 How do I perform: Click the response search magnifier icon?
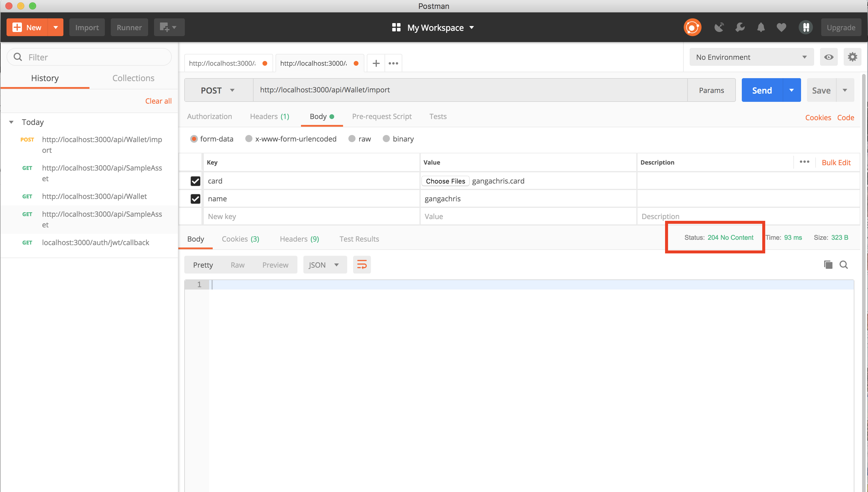pyautogui.click(x=844, y=265)
